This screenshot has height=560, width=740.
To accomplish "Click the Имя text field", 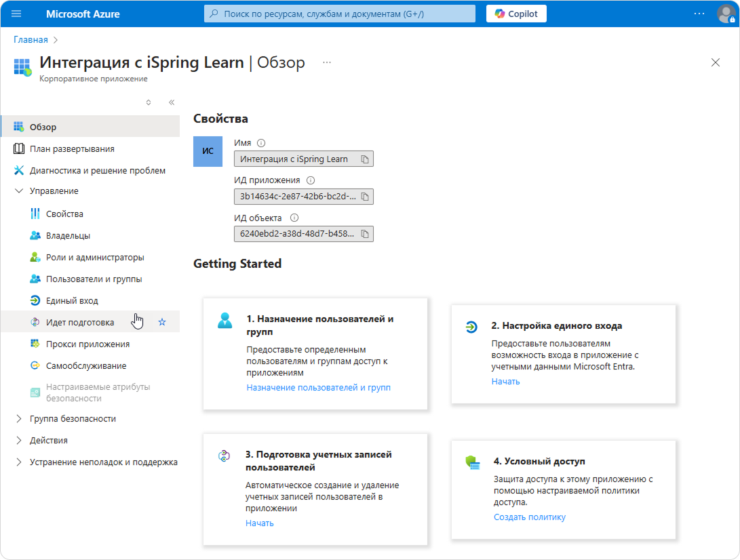I will [303, 159].
